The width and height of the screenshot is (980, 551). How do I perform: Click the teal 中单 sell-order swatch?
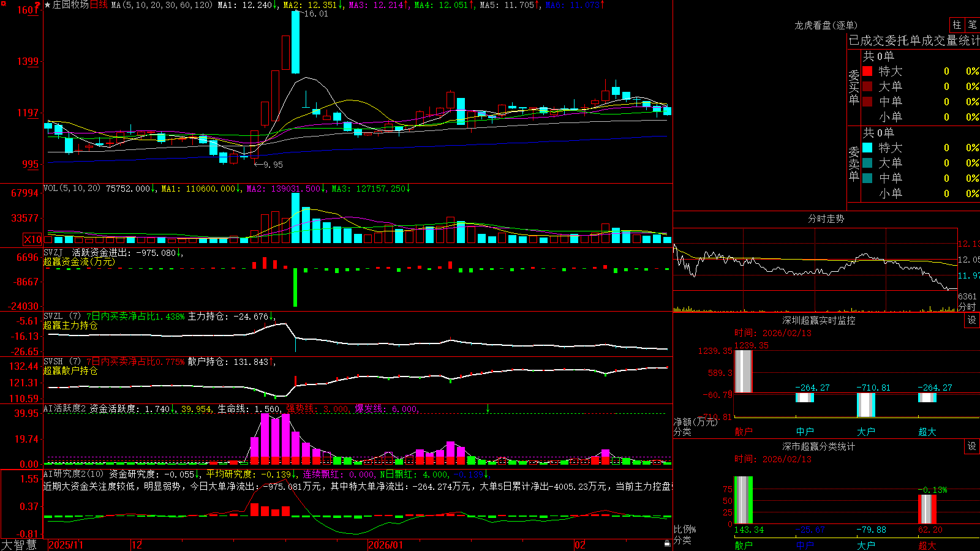coord(867,178)
